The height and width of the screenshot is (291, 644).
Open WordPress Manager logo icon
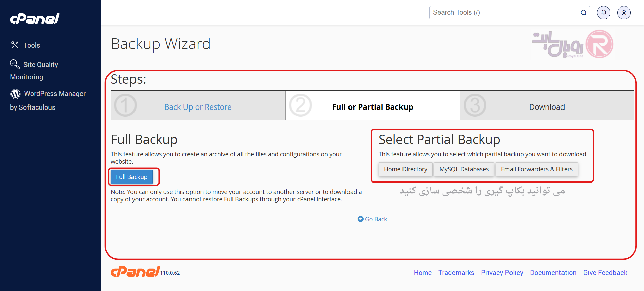(15, 94)
